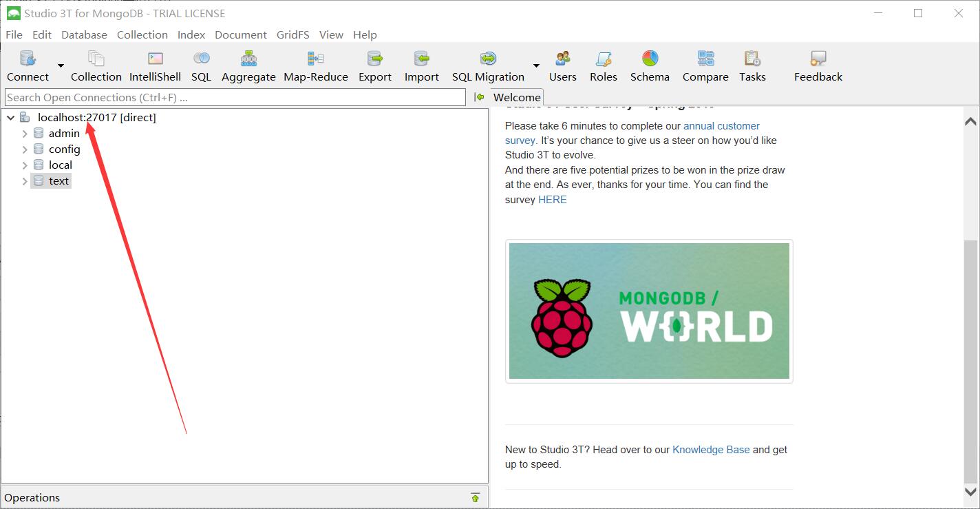Click the config database icon
Screen dimensions: 980x509
tap(39, 149)
